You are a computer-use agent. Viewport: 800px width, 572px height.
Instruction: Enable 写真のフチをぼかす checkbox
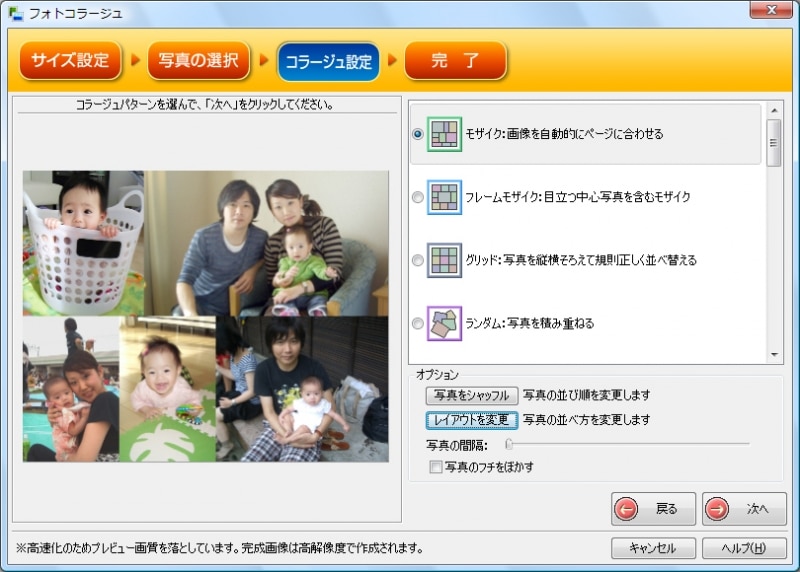tap(435, 467)
